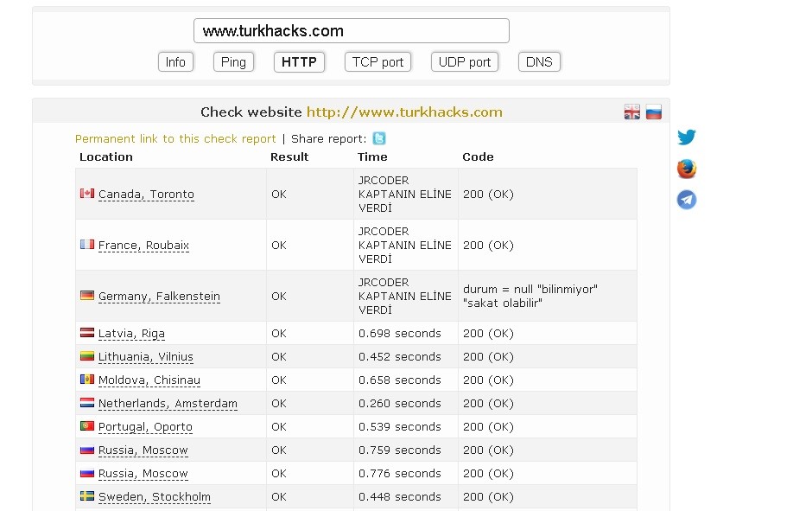The image size is (812, 511).
Task: Click the Location column header
Action: (x=106, y=157)
